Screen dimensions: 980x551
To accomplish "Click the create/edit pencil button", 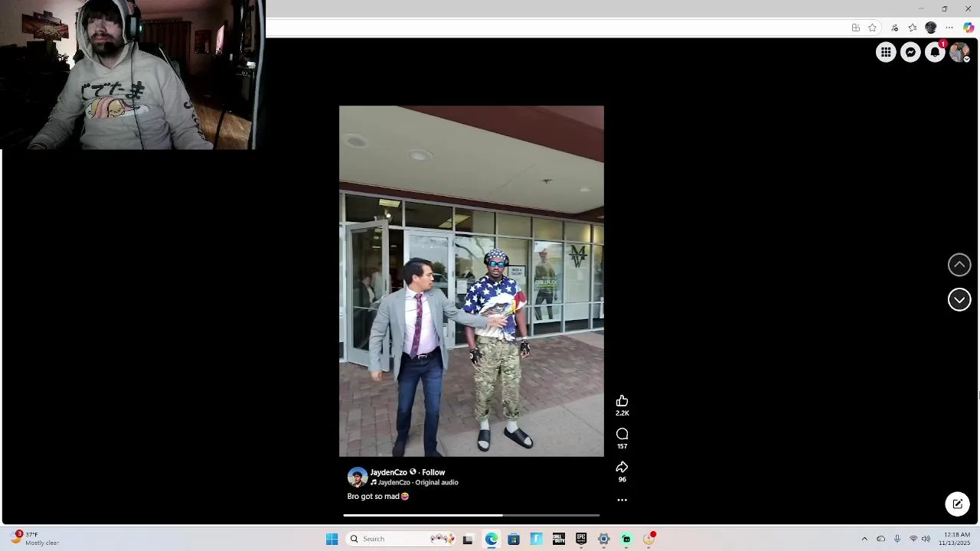I will [958, 504].
